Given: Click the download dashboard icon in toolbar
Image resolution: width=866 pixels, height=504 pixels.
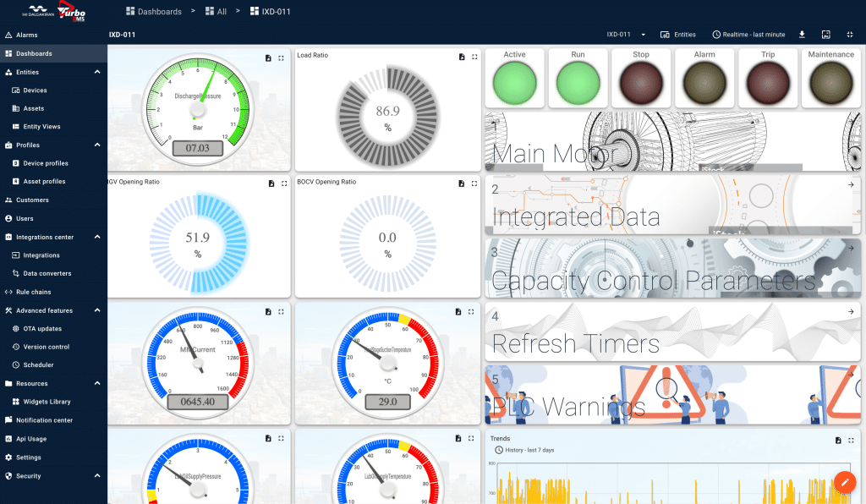Looking at the screenshot, I should coord(802,35).
